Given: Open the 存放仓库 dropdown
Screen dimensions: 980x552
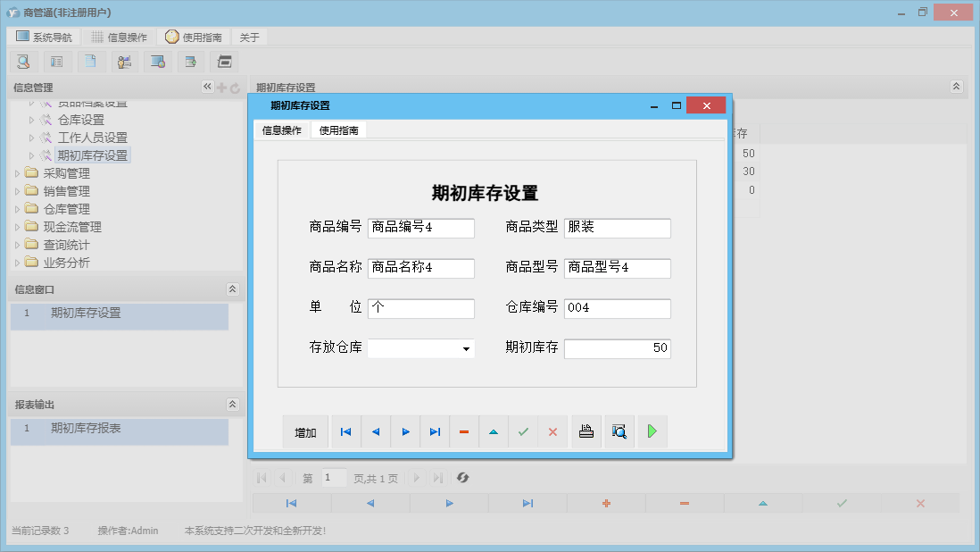Looking at the screenshot, I should coord(466,347).
